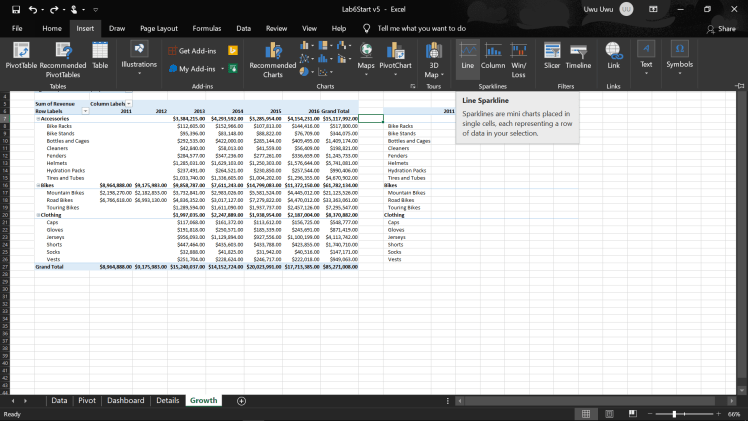Viewport: 748px width, 421px height.
Task: Open the Column Labels filter dropdown
Action: [x=131, y=103]
